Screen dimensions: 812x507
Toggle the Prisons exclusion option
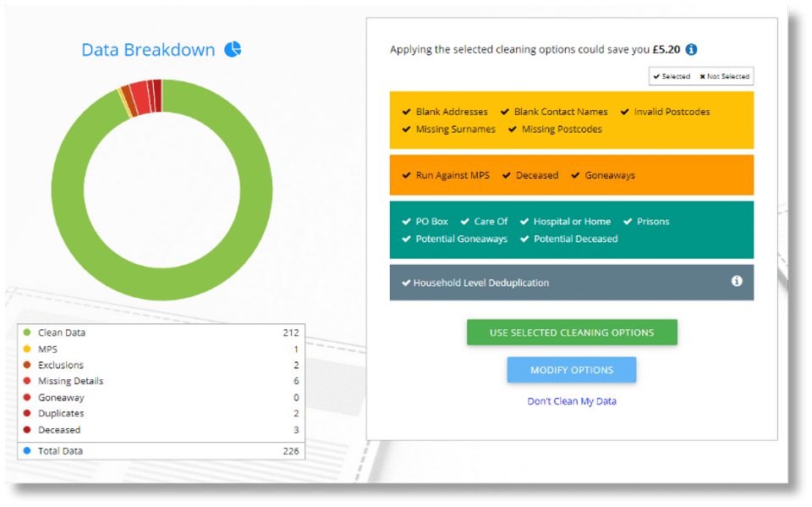click(x=645, y=222)
